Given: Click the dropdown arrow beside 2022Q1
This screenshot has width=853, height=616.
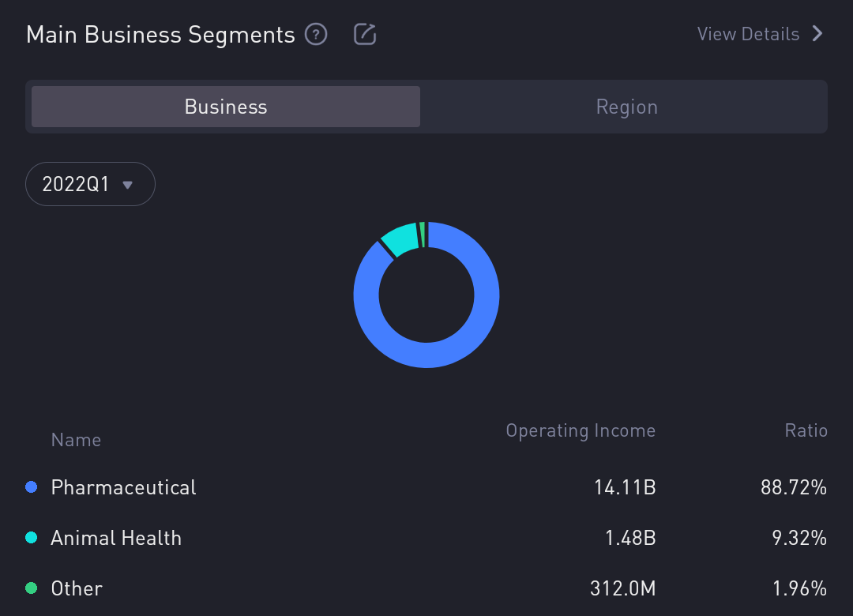Looking at the screenshot, I should tap(128, 185).
